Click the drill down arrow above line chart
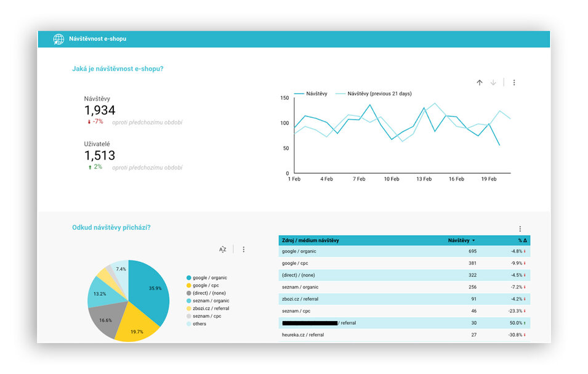The image size is (588, 374). click(x=493, y=83)
